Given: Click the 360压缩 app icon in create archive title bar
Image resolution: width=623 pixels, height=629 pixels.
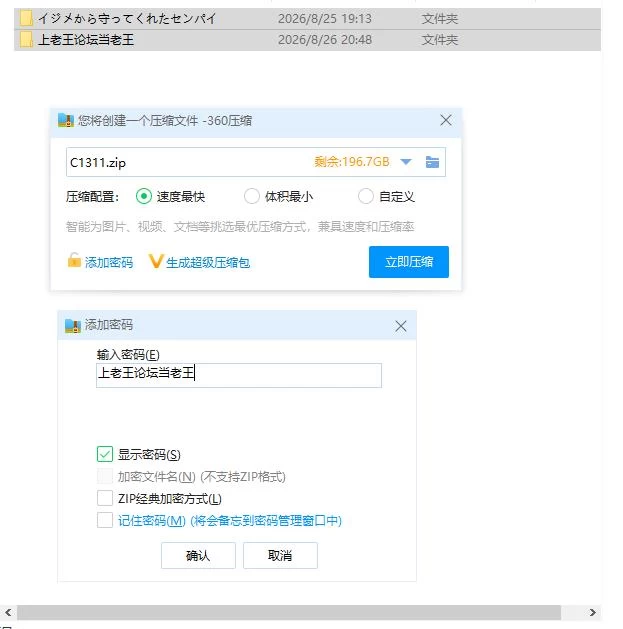Looking at the screenshot, I should pyautogui.click(x=66, y=120).
